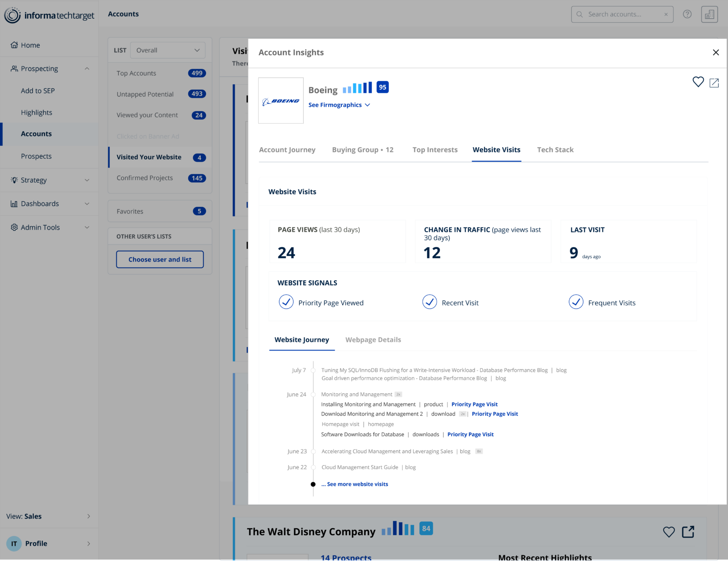Image resolution: width=728 pixels, height=561 pixels.
Task: Switch to Tech Stack tab
Action: (x=555, y=150)
